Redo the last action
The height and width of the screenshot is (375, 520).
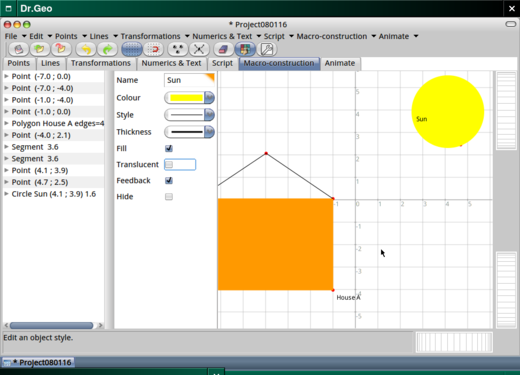[107, 49]
